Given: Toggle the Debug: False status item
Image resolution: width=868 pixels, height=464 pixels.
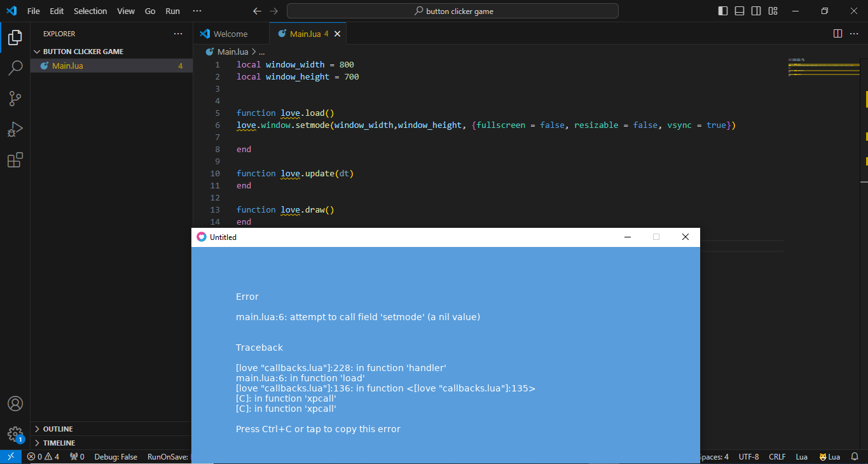Looking at the screenshot, I should tap(116, 457).
